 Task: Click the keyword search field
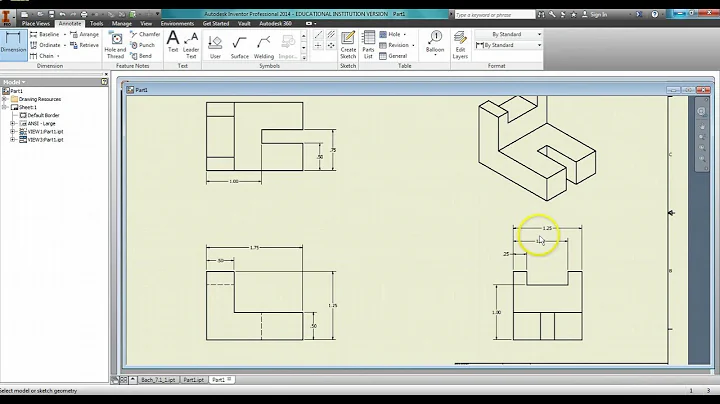coord(495,15)
